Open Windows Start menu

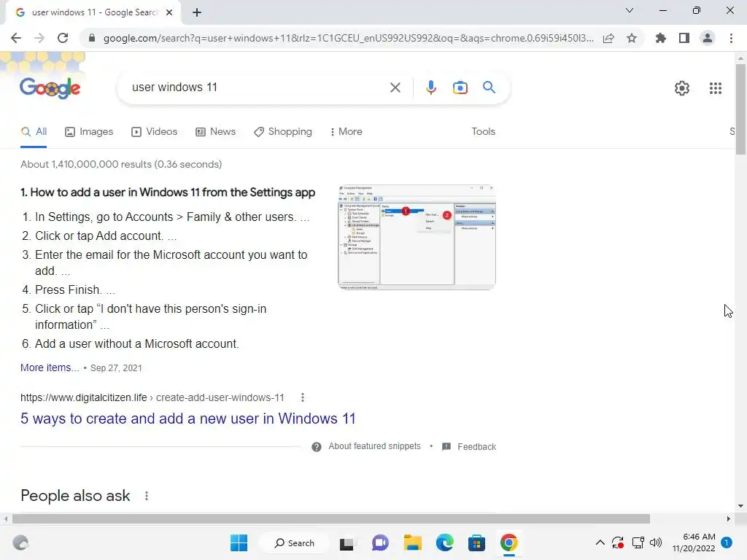pos(239,542)
